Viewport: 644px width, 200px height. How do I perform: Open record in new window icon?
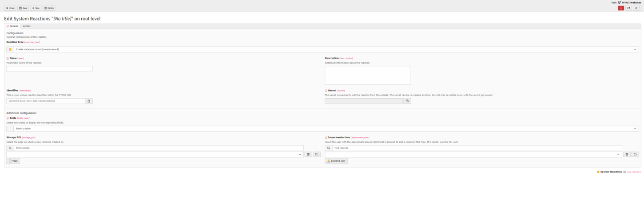[x=628, y=8]
